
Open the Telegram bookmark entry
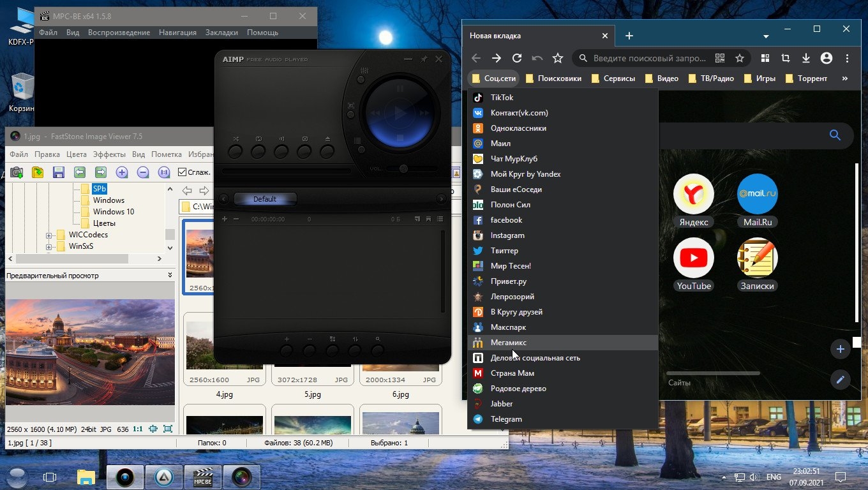tap(506, 419)
